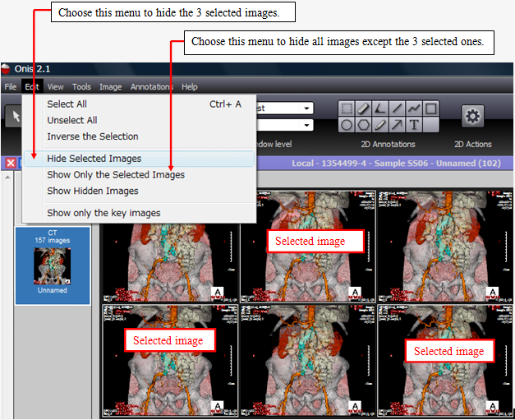Select the CT 157 images series thumbnail
Image resolution: width=515 pixels, height=420 pixels.
click(53, 265)
